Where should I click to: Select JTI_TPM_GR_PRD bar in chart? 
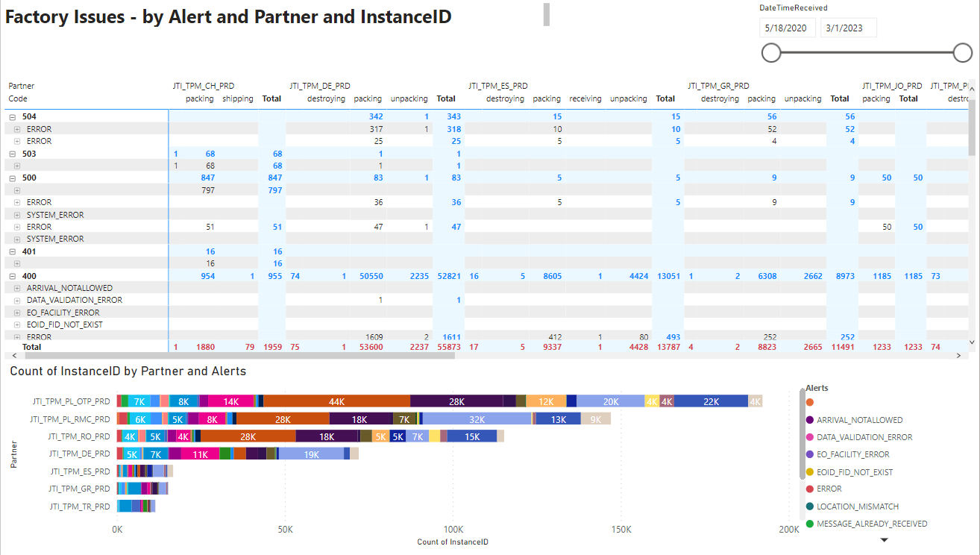tap(142, 489)
